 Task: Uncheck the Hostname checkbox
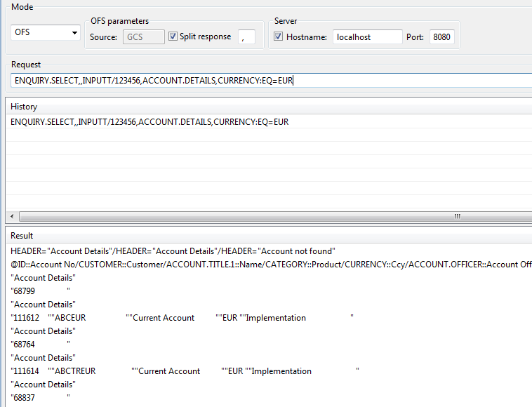pyautogui.click(x=279, y=36)
